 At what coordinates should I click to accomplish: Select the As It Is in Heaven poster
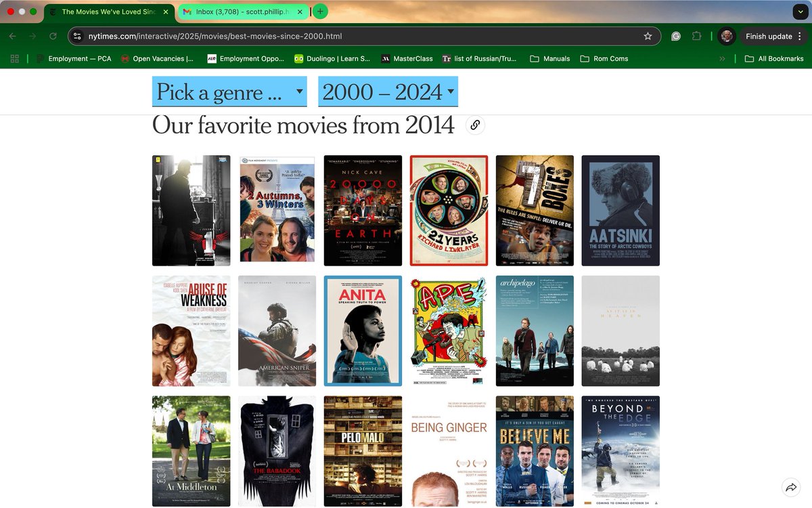pyautogui.click(x=621, y=331)
